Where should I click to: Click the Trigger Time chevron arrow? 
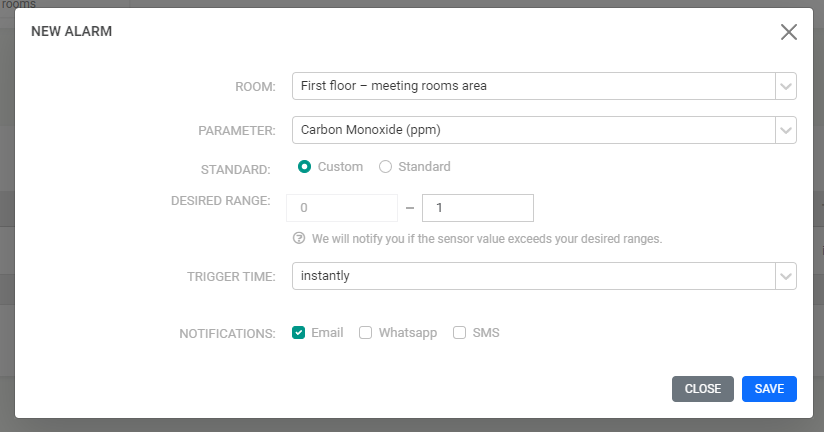pyautogui.click(x=786, y=276)
